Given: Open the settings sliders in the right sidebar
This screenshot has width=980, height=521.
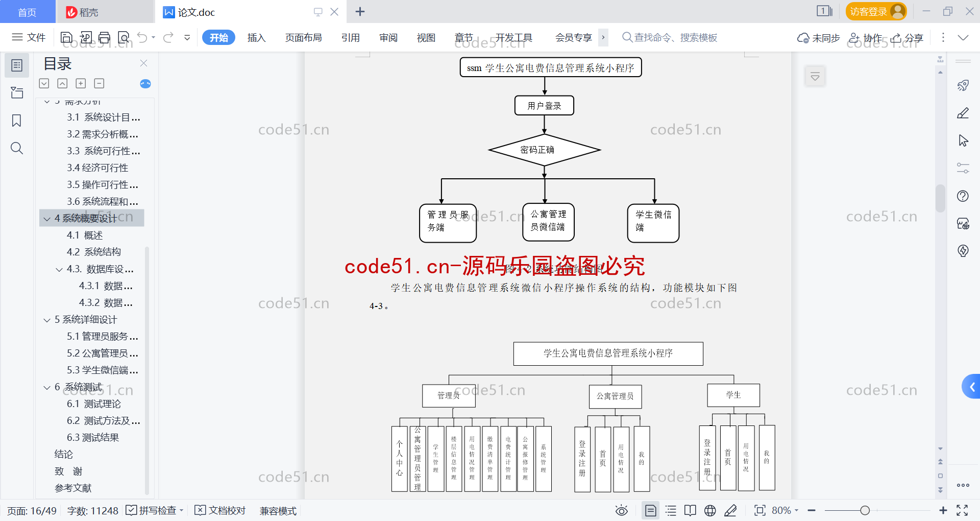Looking at the screenshot, I should (x=963, y=168).
